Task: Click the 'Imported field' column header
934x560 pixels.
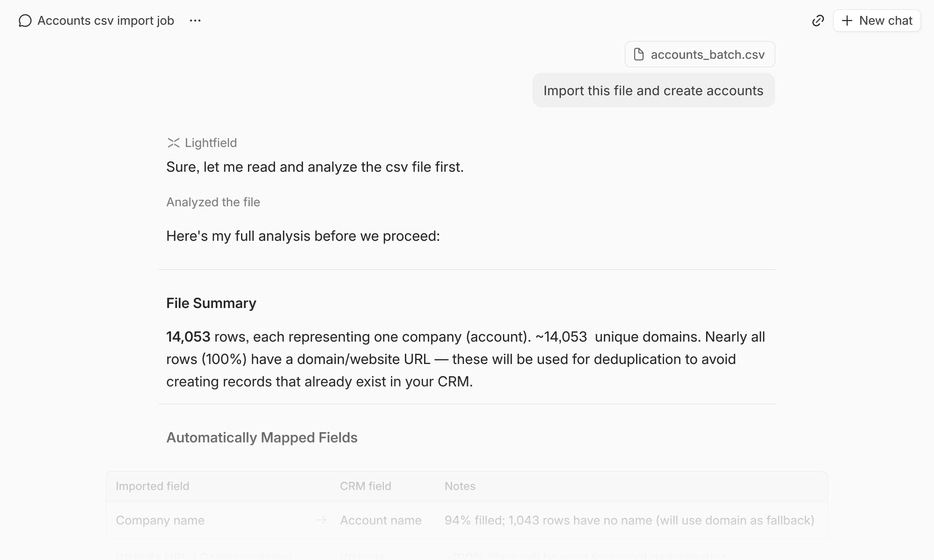Action: [x=152, y=486]
